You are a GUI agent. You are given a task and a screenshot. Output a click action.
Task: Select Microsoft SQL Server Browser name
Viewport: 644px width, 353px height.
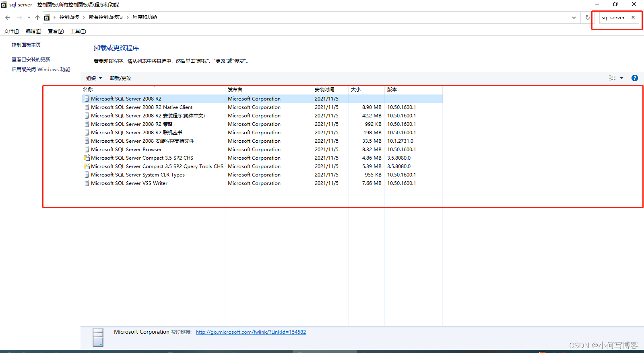pyautogui.click(x=126, y=149)
